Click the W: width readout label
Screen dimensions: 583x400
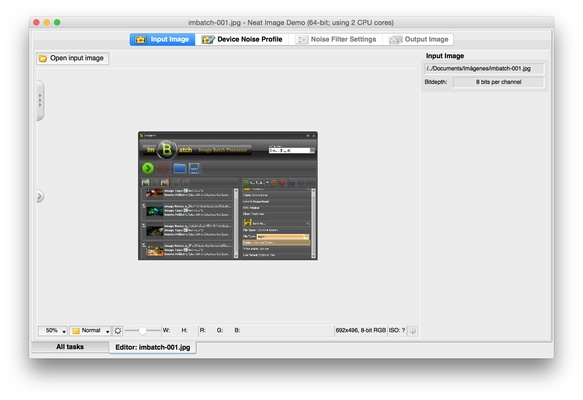pyautogui.click(x=166, y=330)
